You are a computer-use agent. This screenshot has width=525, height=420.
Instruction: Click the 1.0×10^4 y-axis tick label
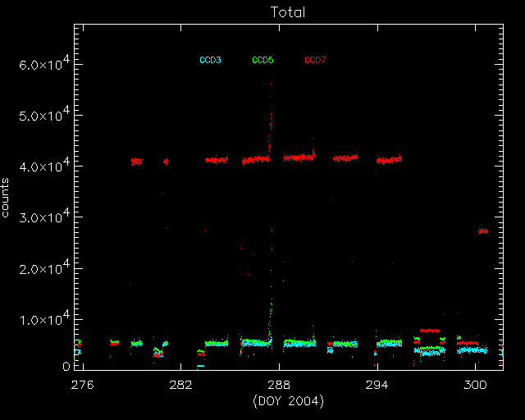[41, 319]
